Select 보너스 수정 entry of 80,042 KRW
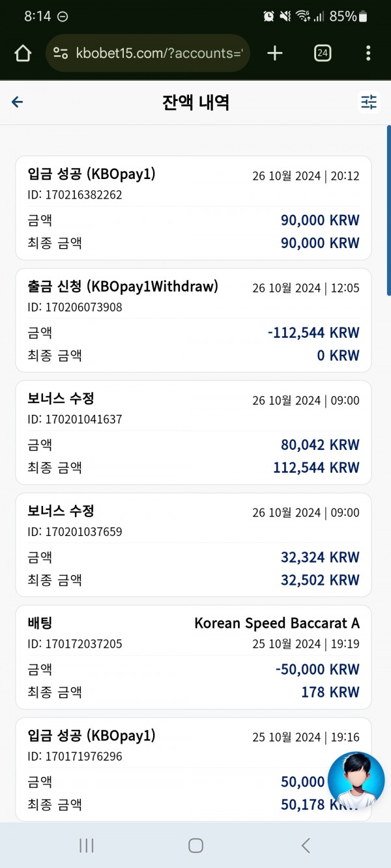The image size is (391, 868). (x=194, y=432)
